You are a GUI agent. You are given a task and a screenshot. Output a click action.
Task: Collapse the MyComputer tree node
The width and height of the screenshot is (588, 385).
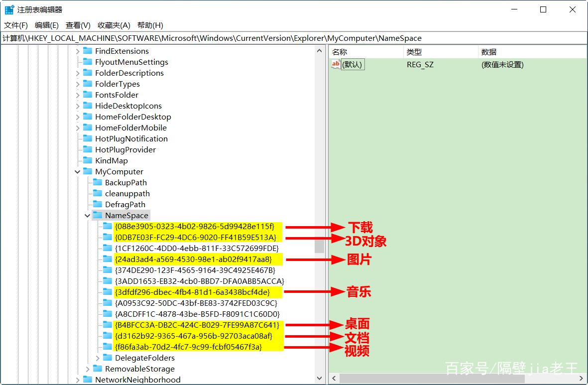[78, 172]
